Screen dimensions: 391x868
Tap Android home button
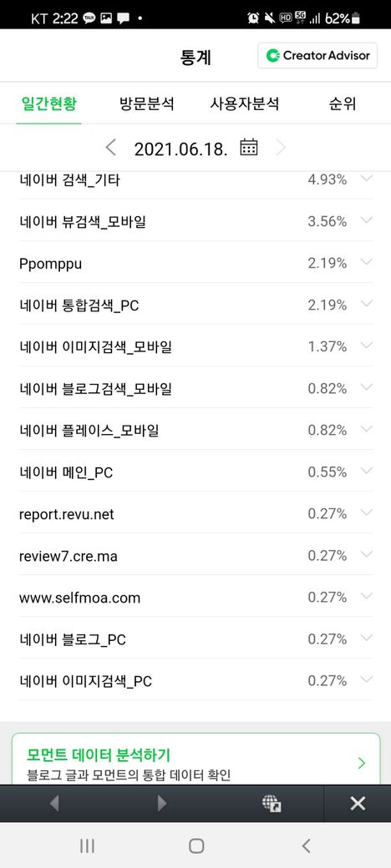(x=196, y=845)
